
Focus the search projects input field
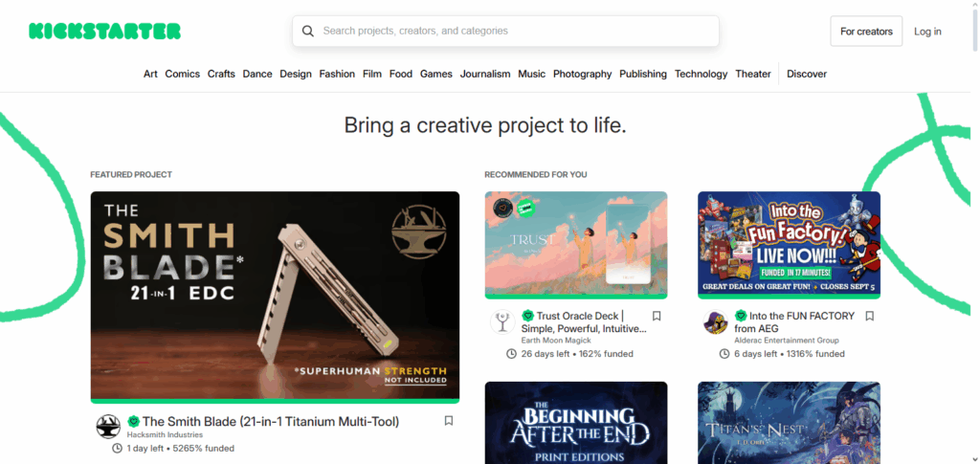point(505,32)
